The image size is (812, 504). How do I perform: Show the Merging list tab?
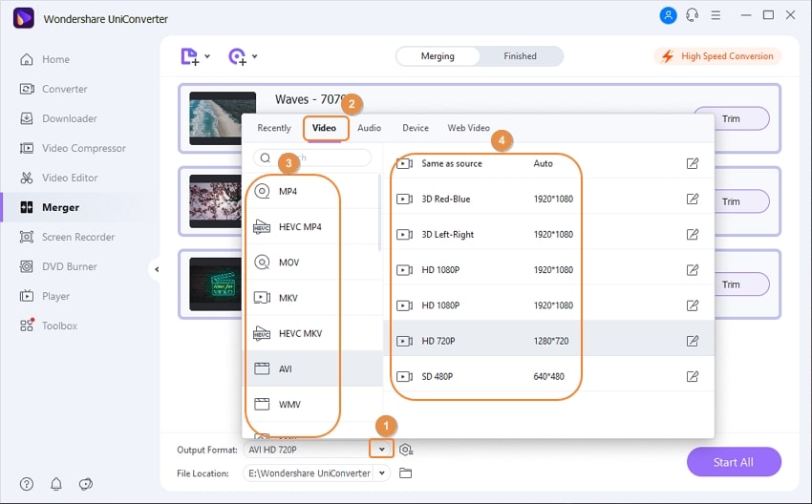click(438, 56)
